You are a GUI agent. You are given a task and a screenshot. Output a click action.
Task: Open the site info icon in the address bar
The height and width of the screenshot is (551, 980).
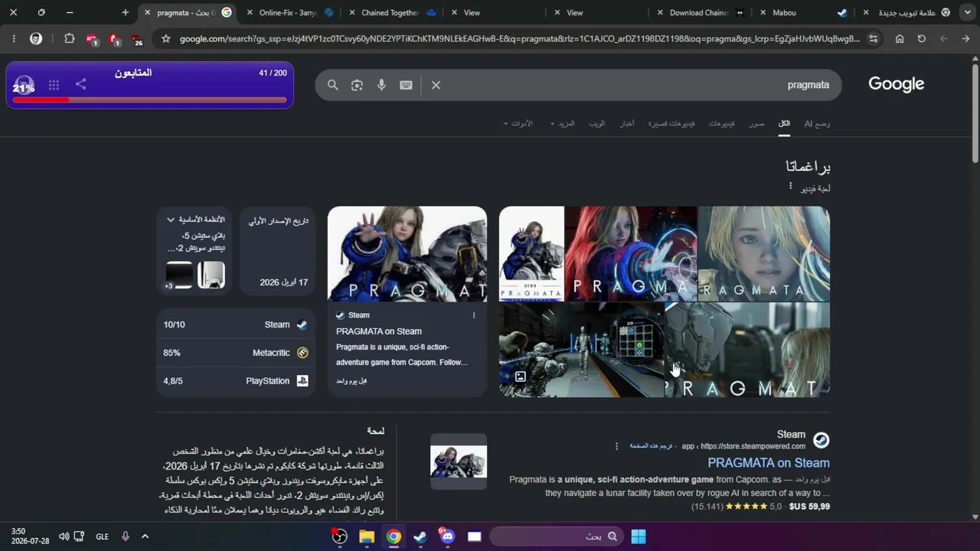(873, 38)
